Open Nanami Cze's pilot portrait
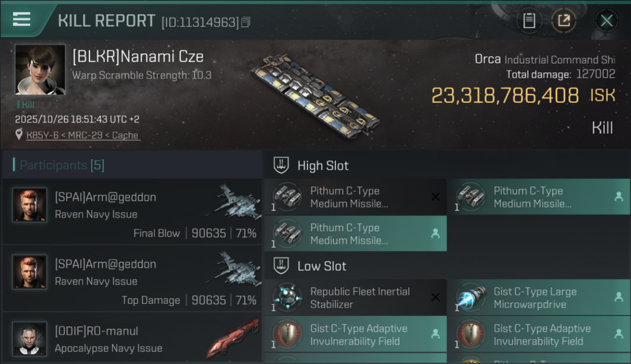This screenshot has height=364, width=631. pos(40,69)
